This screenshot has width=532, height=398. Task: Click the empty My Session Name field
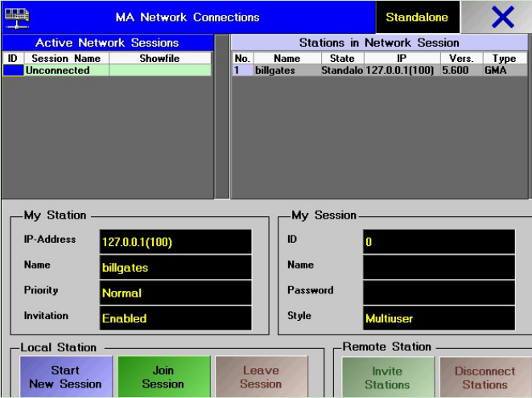tap(439, 268)
